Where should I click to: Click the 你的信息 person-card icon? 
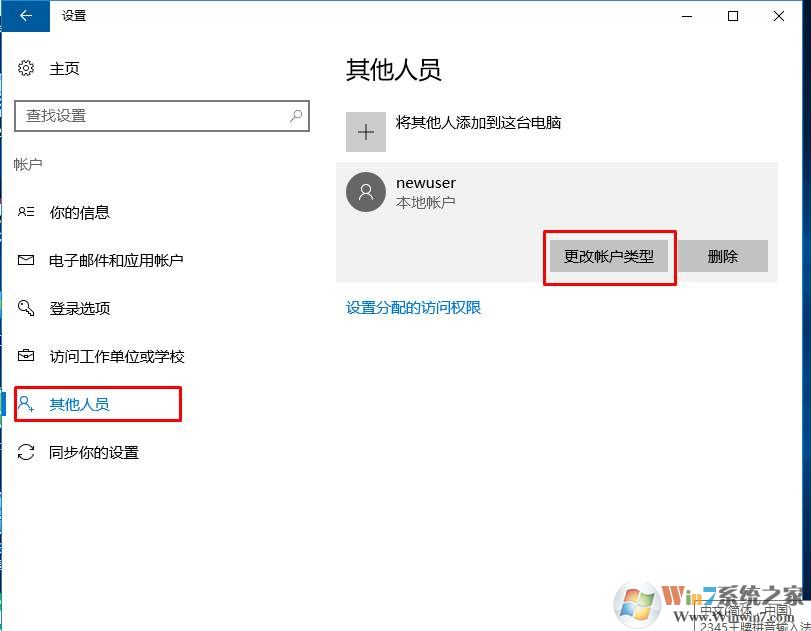coord(26,212)
